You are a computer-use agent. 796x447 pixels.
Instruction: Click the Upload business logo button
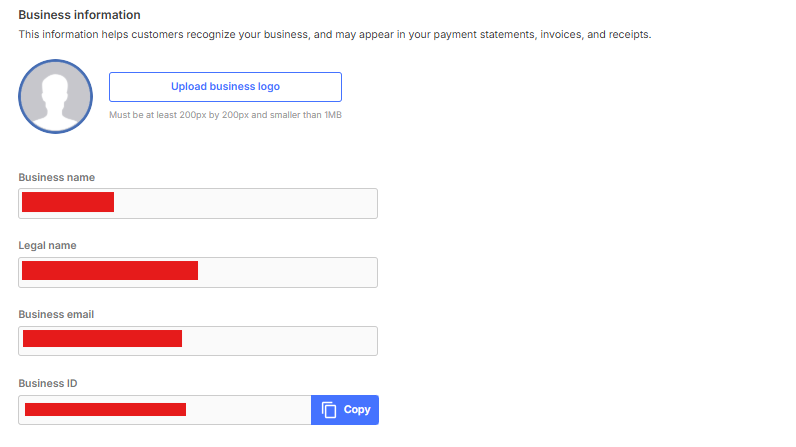click(225, 87)
